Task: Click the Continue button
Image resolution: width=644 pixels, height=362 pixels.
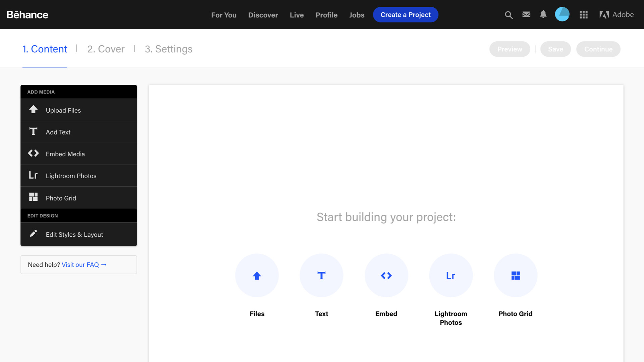Action: (x=598, y=49)
